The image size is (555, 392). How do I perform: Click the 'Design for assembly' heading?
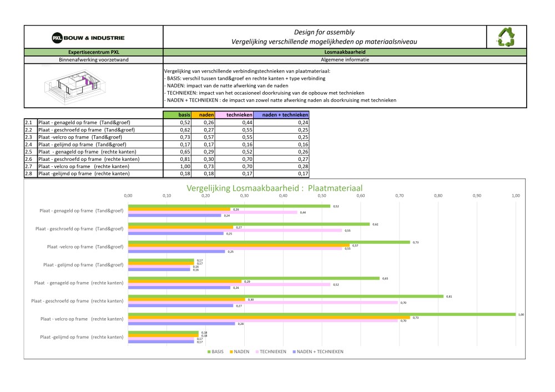pyautogui.click(x=324, y=32)
